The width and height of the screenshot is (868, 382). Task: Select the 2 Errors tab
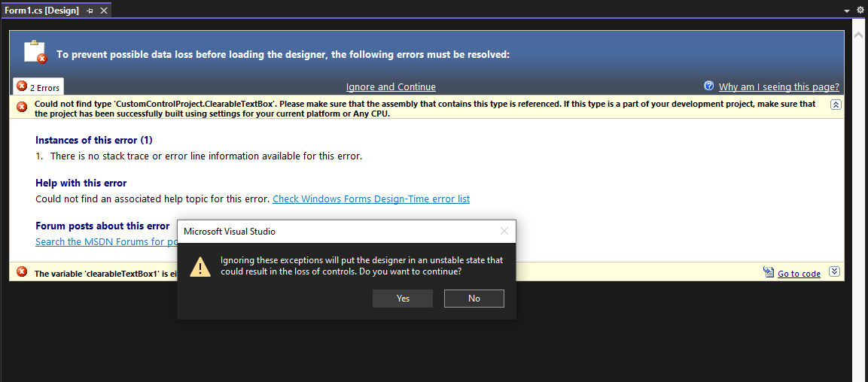coord(38,86)
